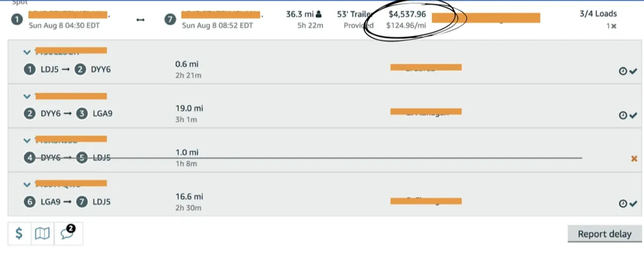The image size is (644, 253).
Task: Collapse the LDJ5 to DYY6 load chevron
Action: coord(27,52)
